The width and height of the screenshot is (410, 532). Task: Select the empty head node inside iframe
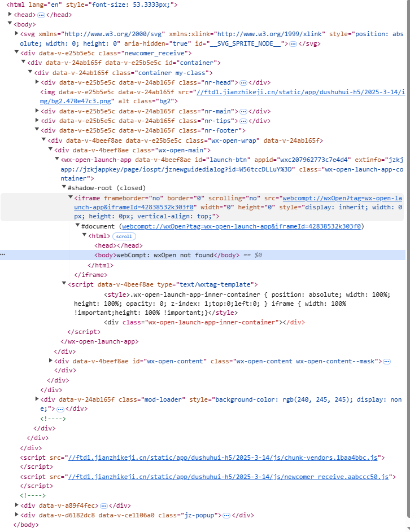[118, 245]
